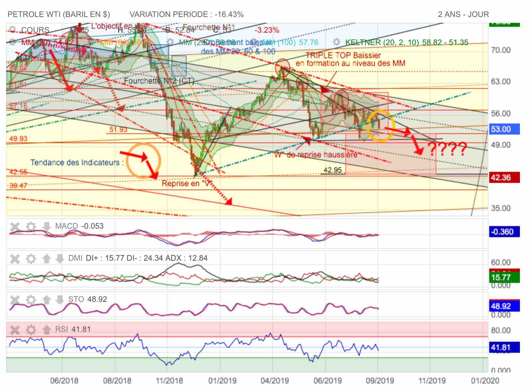Viewport: 532px width, 392px height.
Task: Click the 63.00 price axis label
Action: 501,82
